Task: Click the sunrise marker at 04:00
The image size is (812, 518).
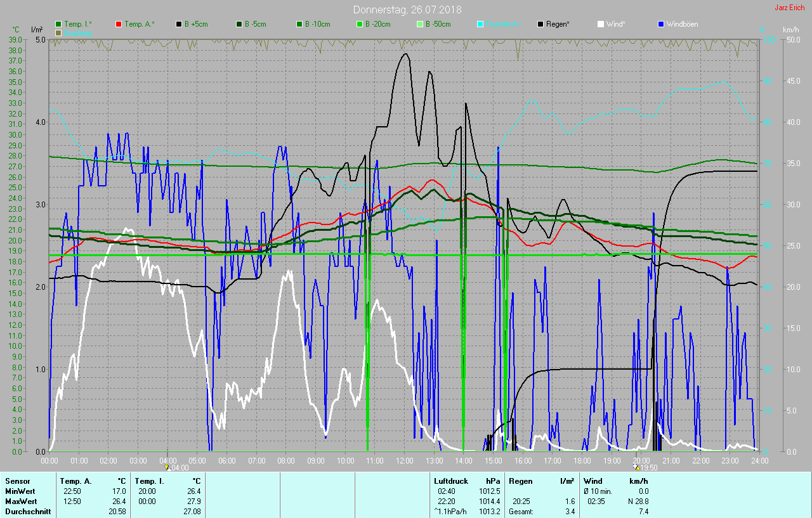Action: click(x=167, y=467)
